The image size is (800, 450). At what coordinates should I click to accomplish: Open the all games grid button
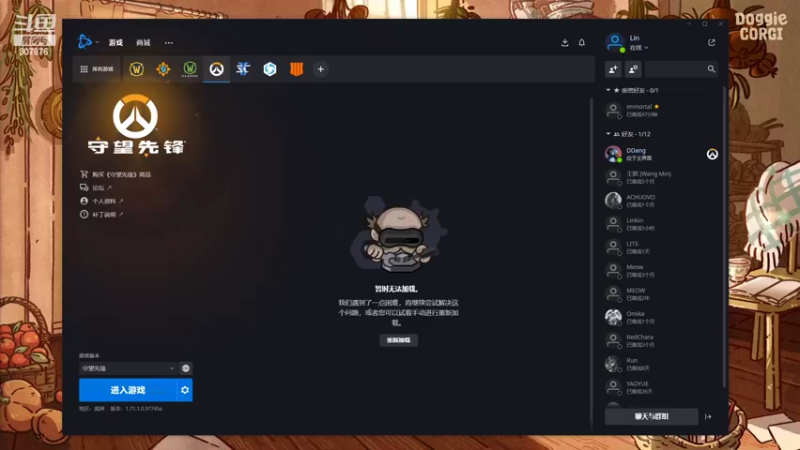tap(96, 69)
